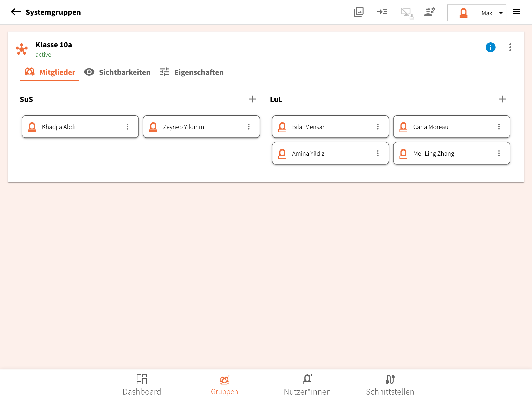Open Schnittstellen in bottom navigation

click(x=390, y=385)
